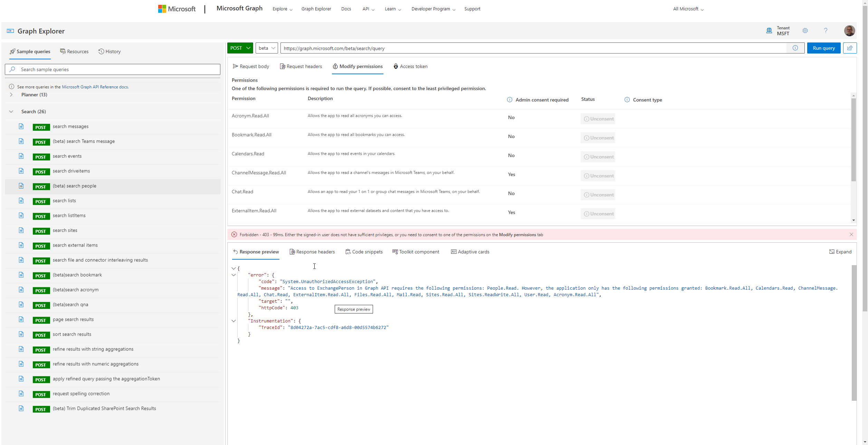Unconsent the ExternalItem.Read.All permission

598,213
